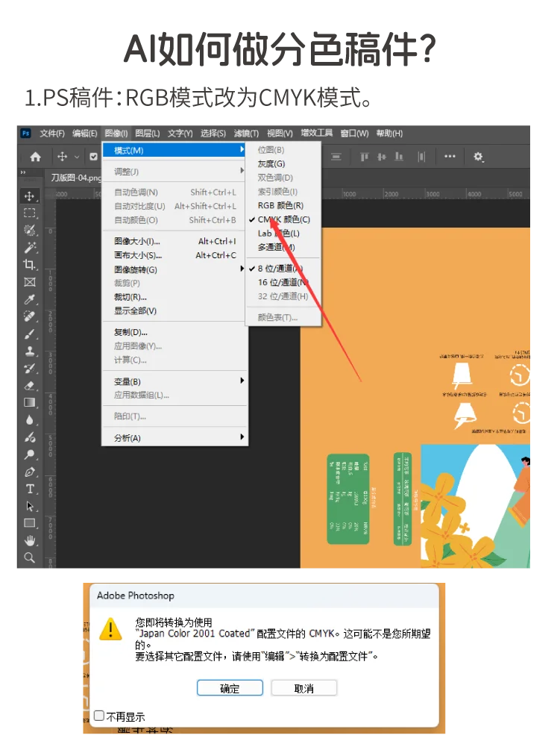The image size is (560, 747).
Task: Select the Crop tool
Action: point(30,264)
